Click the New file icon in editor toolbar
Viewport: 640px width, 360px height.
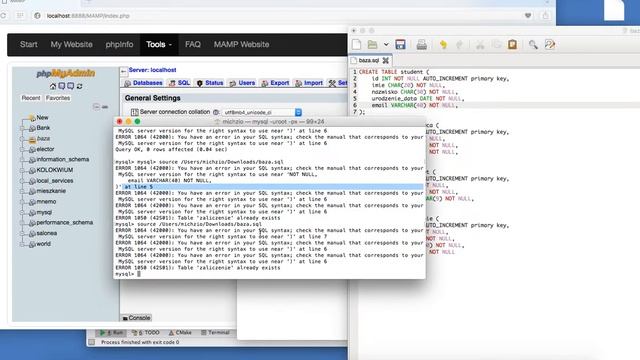coord(356,44)
